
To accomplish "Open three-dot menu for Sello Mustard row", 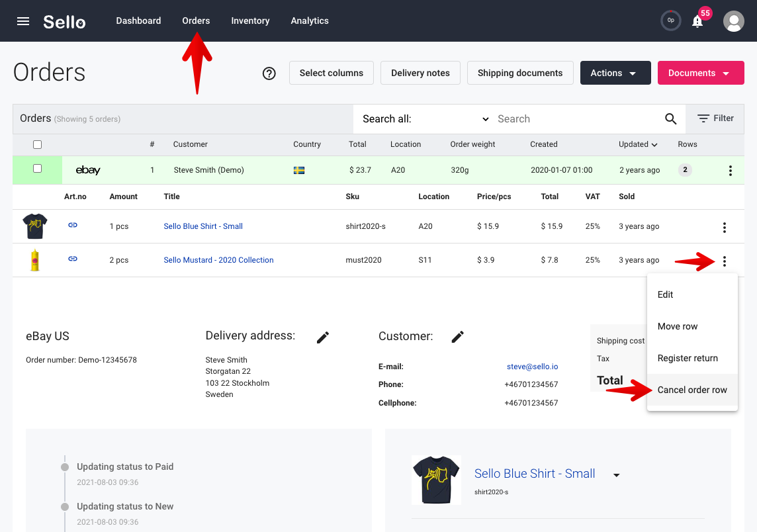I will (x=724, y=261).
